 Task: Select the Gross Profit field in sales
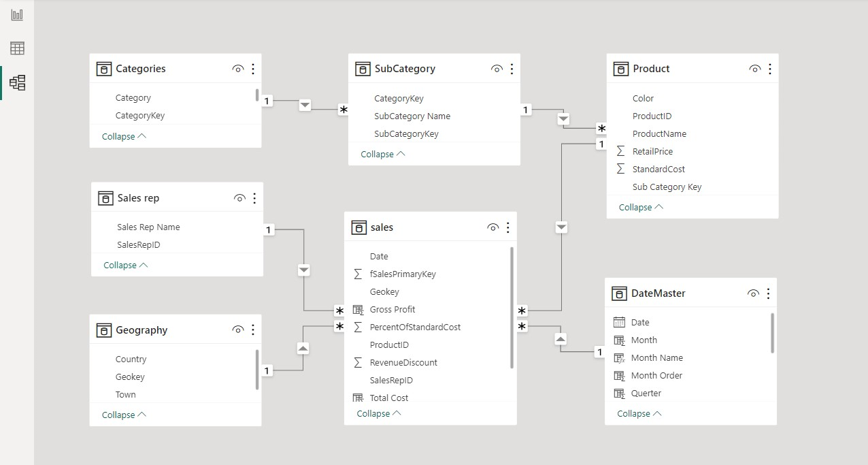click(393, 309)
